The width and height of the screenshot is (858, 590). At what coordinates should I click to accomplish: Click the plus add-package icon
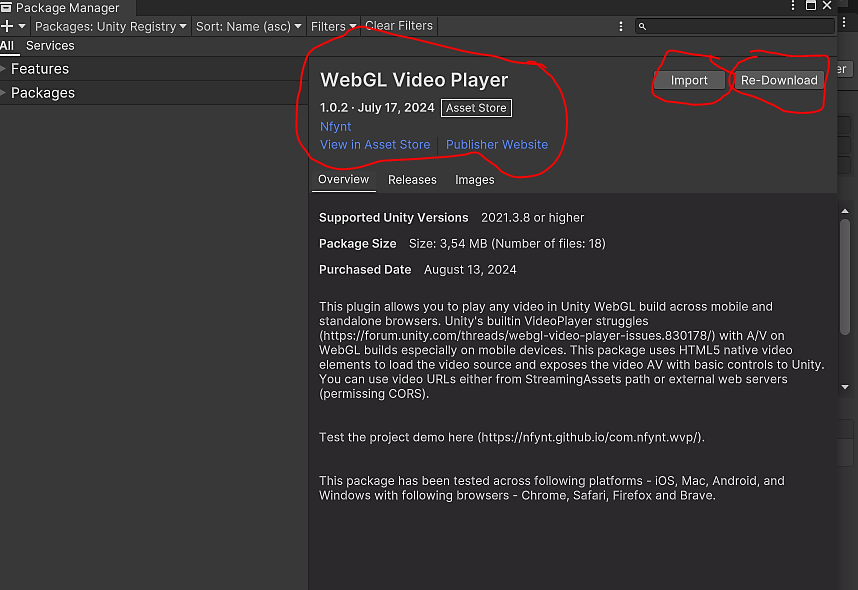click(7, 26)
